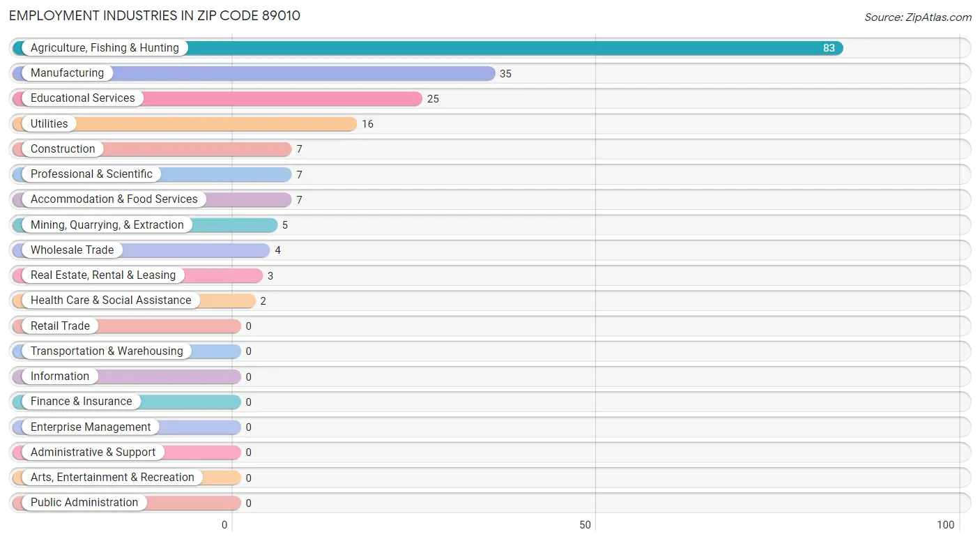The width and height of the screenshot is (980, 541).
Task: Click the value 16 next to Utilities
Action: click(367, 124)
